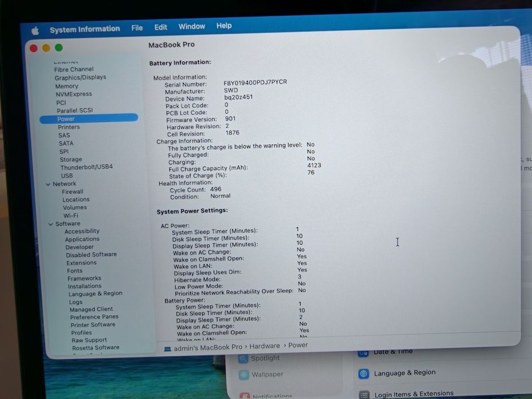Select NVMExpress in the sidebar

(x=74, y=94)
